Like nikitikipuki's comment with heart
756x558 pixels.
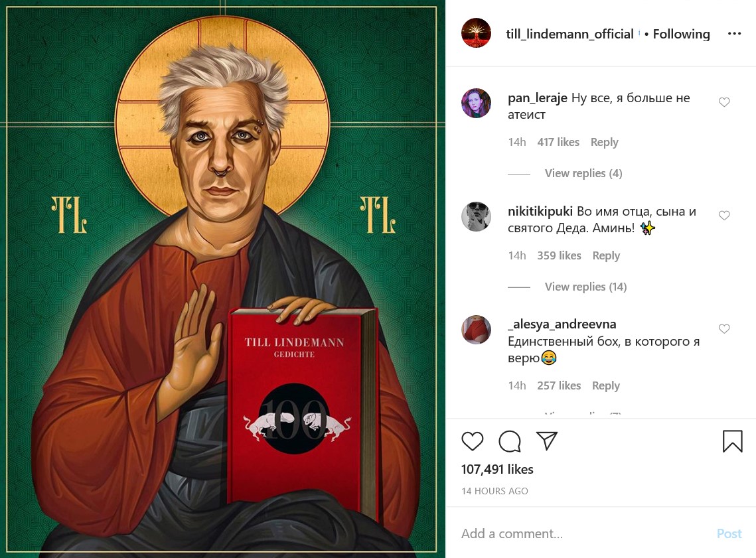click(x=724, y=216)
